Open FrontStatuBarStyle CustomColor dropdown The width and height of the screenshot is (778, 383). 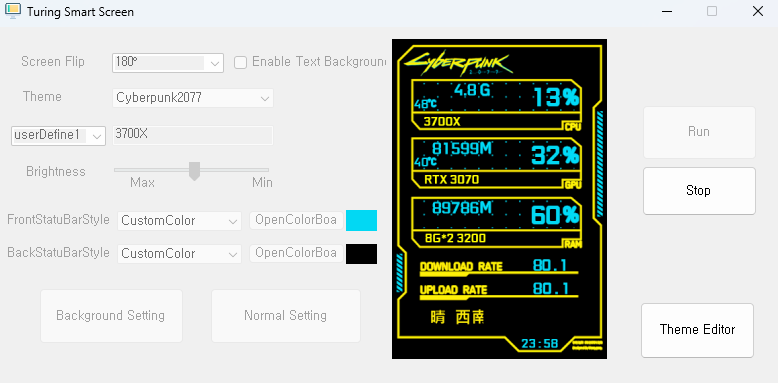click(179, 221)
